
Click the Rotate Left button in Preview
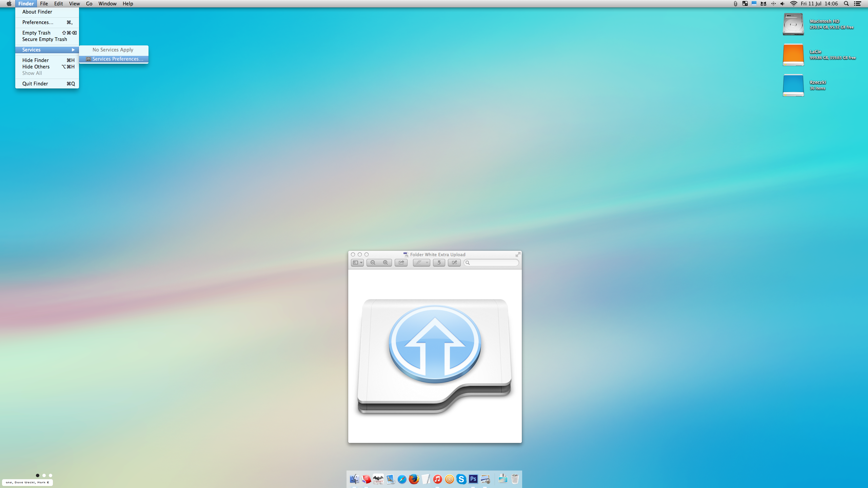pyautogui.click(x=439, y=263)
